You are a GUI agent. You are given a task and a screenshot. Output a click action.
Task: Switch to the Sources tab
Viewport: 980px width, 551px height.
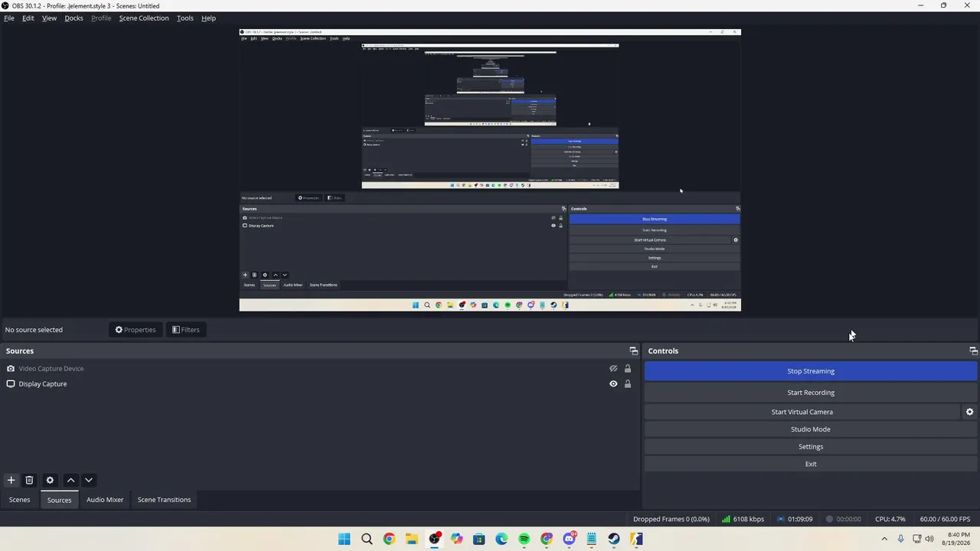coord(59,500)
